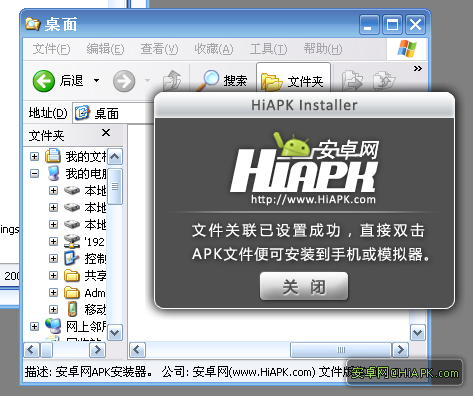
Task: Close the Folders pane with X
Action: pos(106,133)
